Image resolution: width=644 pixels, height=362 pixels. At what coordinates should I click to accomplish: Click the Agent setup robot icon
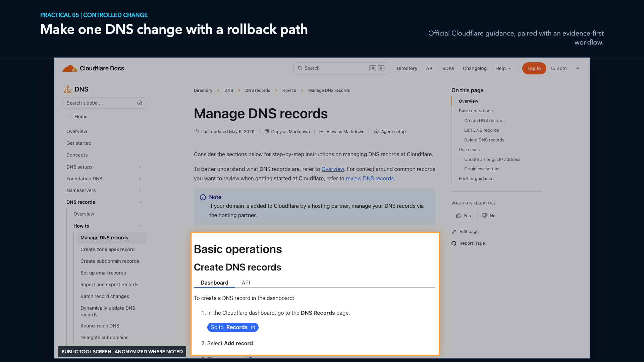[x=376, y=131]
